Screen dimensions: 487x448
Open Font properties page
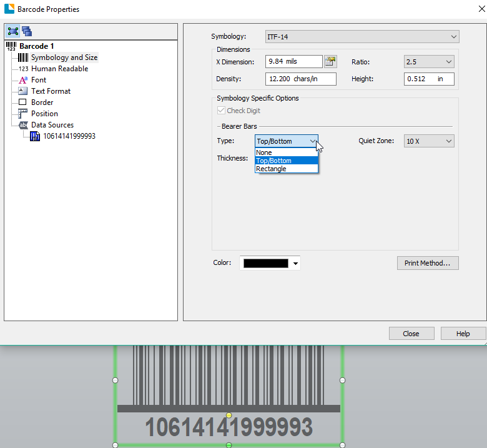pyautogui.click(x=39, y=80)
